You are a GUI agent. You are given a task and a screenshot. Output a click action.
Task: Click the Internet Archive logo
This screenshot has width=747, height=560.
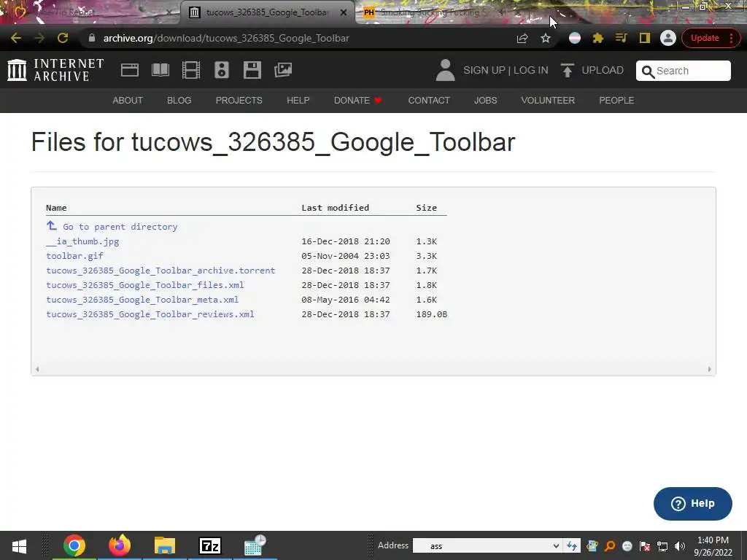pos(55,70)
